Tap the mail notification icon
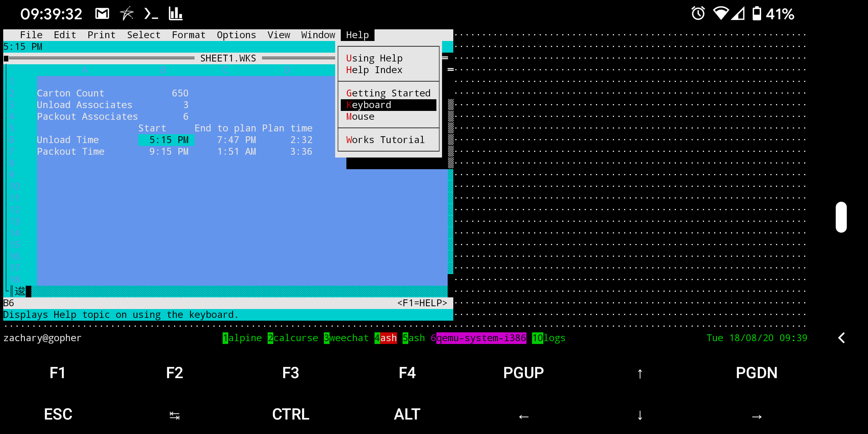The width and height of the screenshot is (868, 434). (x=102, y=14)
